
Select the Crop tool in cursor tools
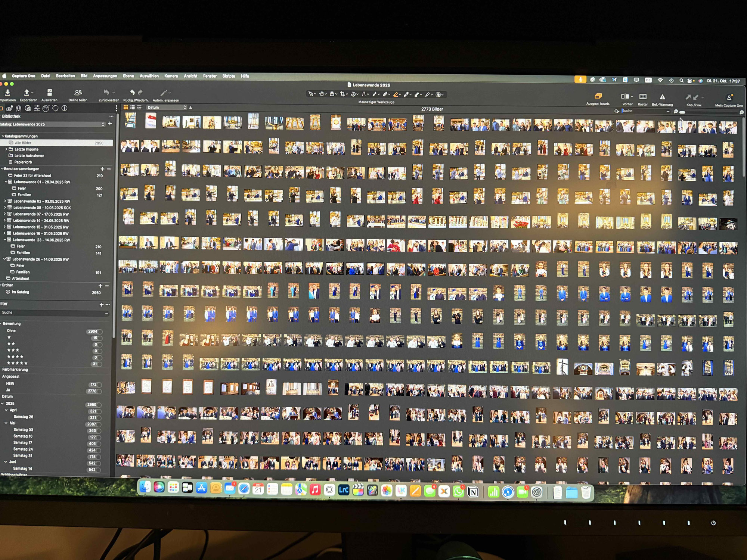[x=342, y=94]
